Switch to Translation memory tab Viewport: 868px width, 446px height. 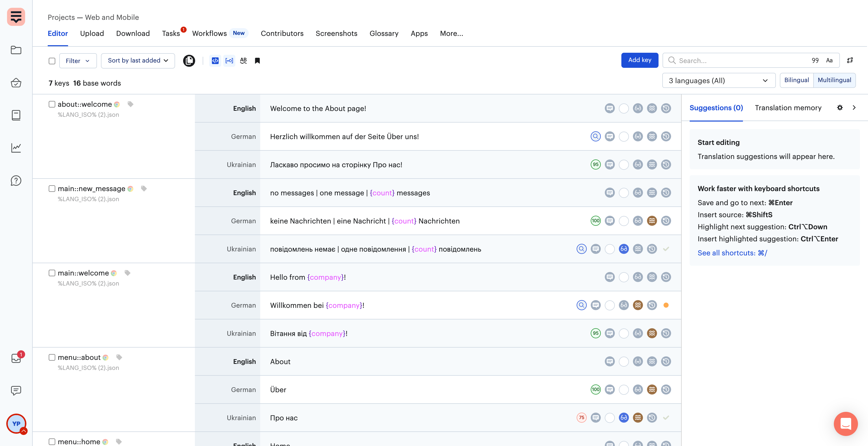click(788, 108)
